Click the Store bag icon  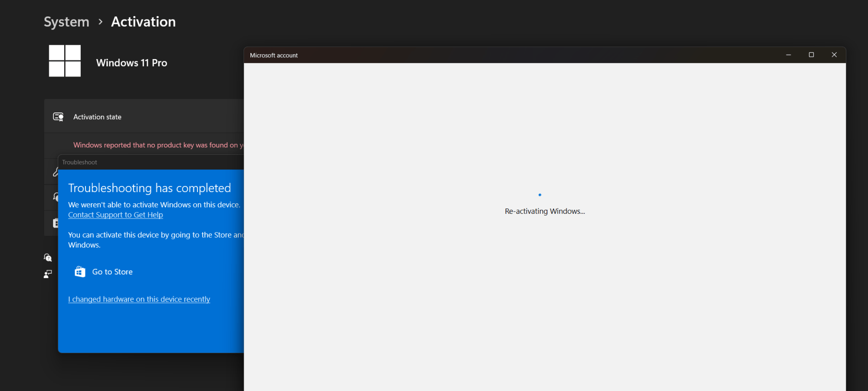click(x=80, y=272)
